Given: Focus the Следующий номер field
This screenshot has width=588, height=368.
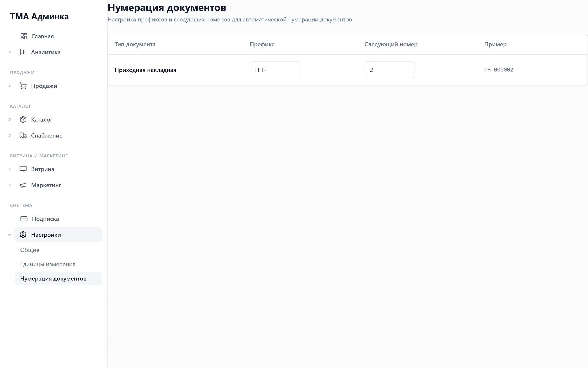Looking at the screenshot, I should click(x=390, y=70).
